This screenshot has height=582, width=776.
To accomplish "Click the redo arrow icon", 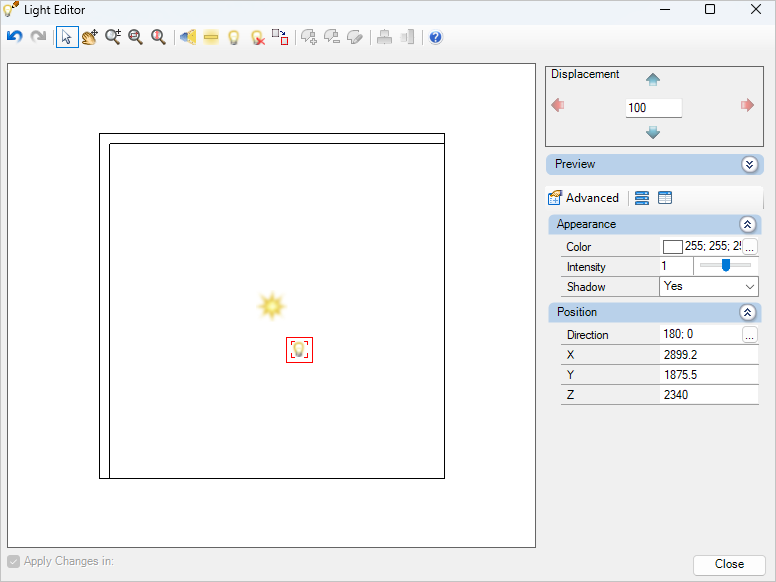I will pyautogui.click(x=38, y=37).
